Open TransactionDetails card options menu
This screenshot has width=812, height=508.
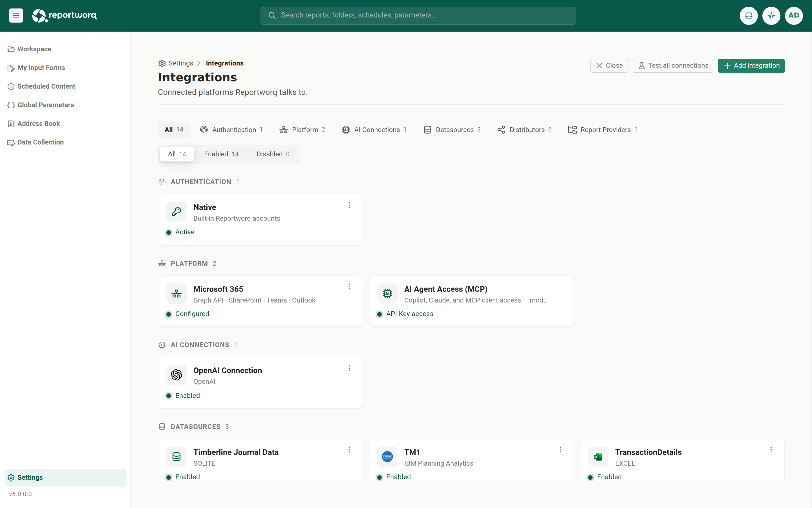tap(771, 450)
